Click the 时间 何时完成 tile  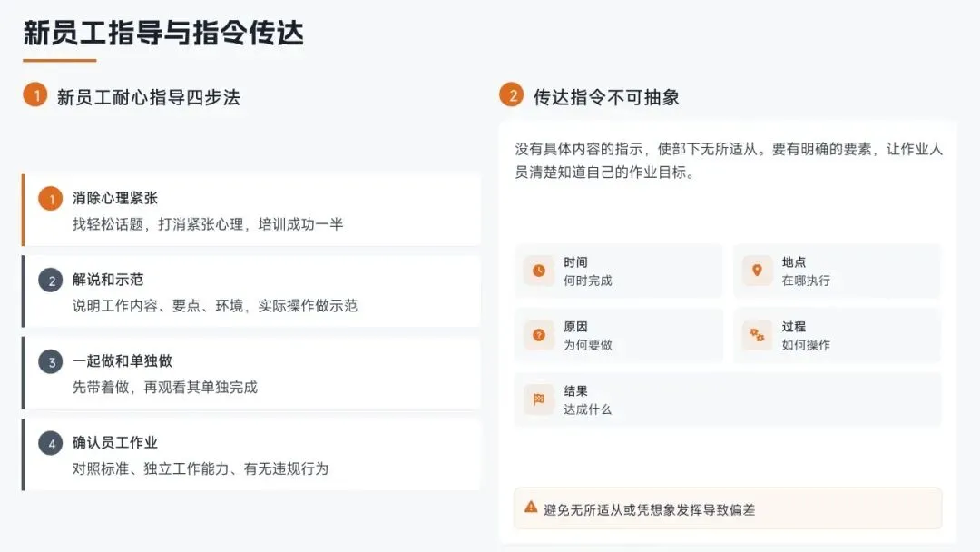pos(619,271)
